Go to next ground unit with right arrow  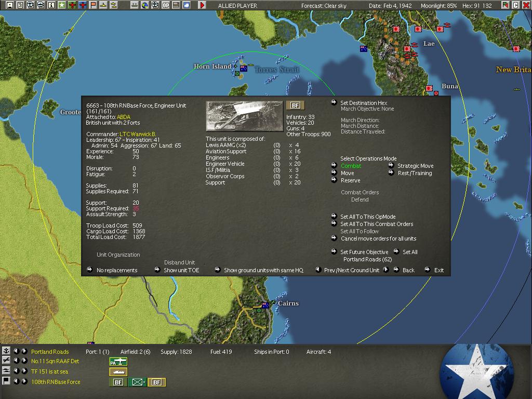click(386, 270)
